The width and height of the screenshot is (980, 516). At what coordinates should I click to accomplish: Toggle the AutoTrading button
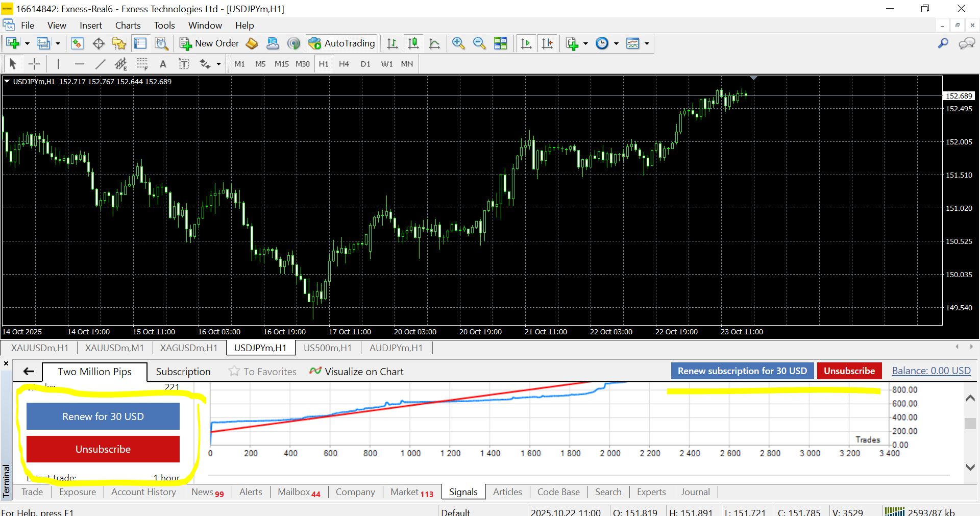[x=342, y=43]
